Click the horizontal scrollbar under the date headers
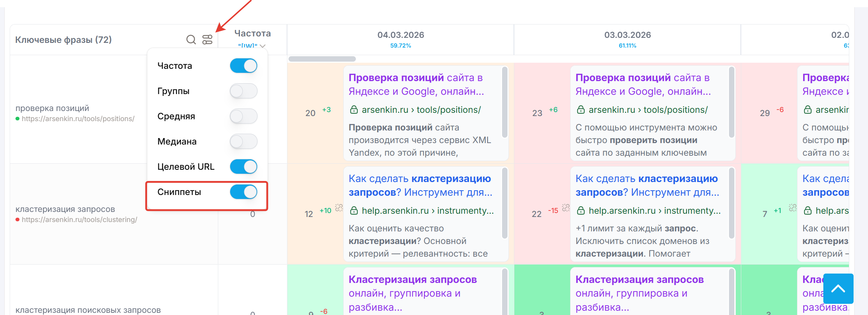Screen dimensions: 868x315 coord(322,59)
